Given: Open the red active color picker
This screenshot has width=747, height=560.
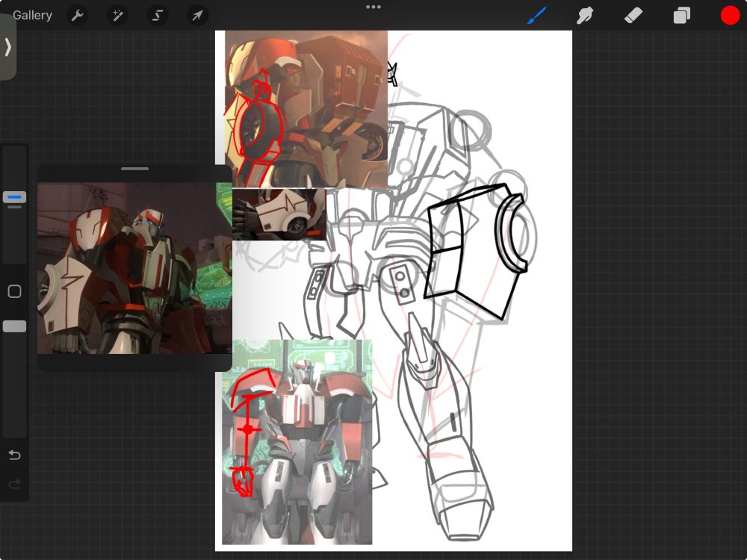Looking at the screenshot, I should 730,15.
